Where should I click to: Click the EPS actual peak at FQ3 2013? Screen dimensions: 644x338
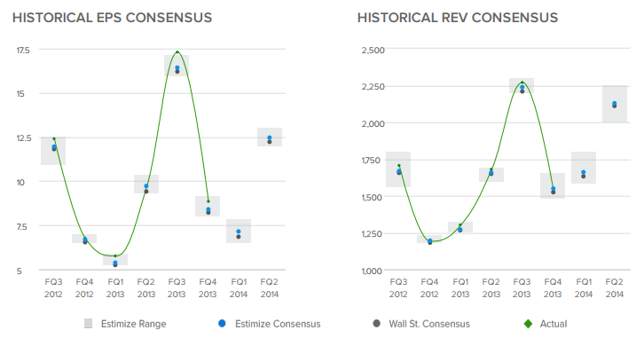pyautogui.click(x=177, y=51)
